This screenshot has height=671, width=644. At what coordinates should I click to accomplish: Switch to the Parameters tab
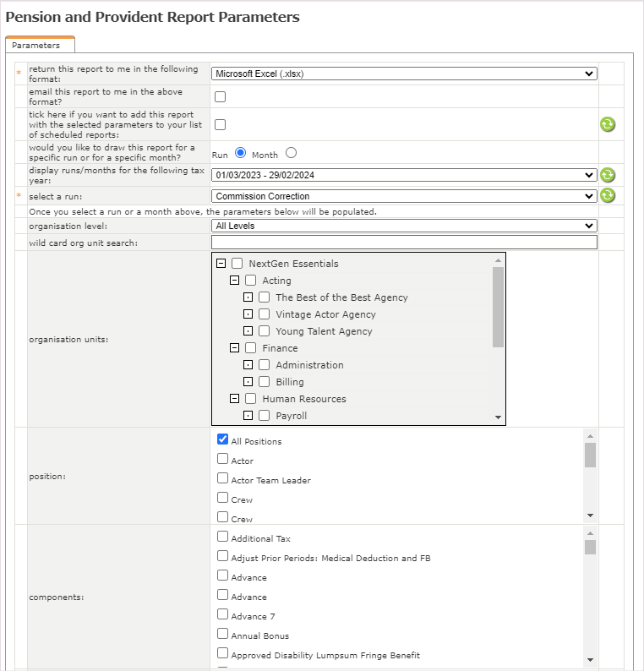[36, 46]
